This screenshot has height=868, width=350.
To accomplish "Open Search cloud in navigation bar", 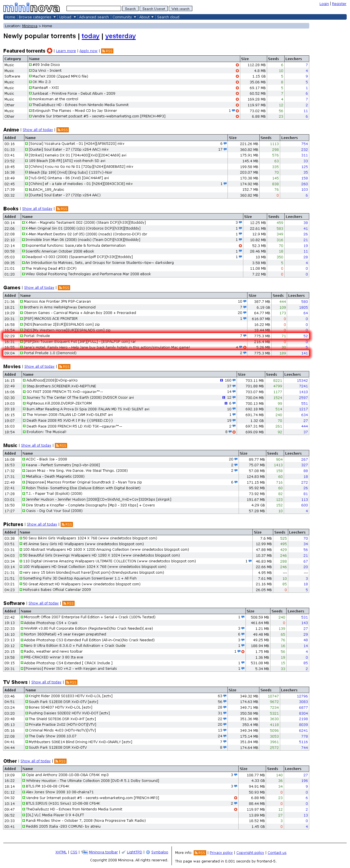I will pos(168,17).
